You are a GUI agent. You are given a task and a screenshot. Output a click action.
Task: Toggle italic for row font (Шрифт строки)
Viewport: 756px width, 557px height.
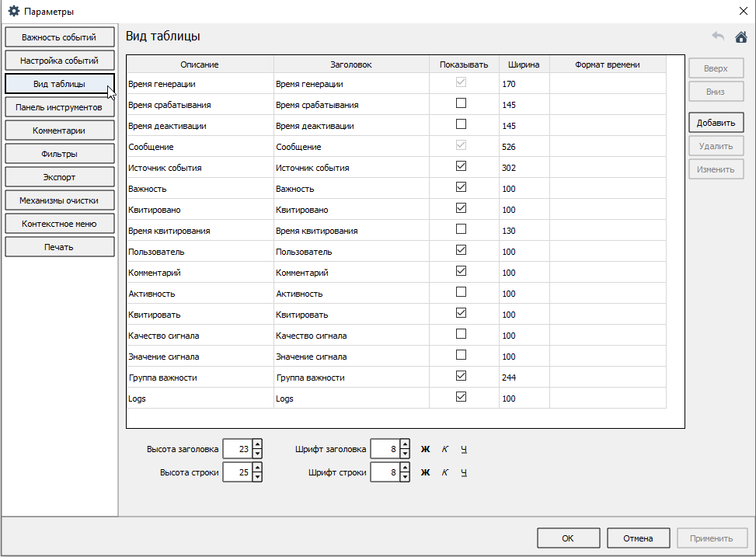(x=444, y=472)
